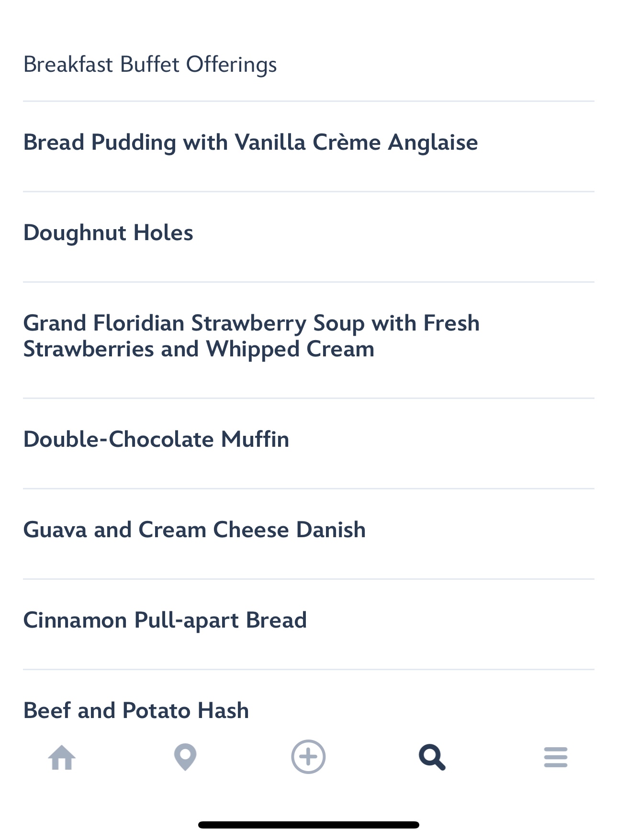This screenshot has height=840, width=617.
Task: Click the circled plus in bottom navigation
Action: point(308,757)
